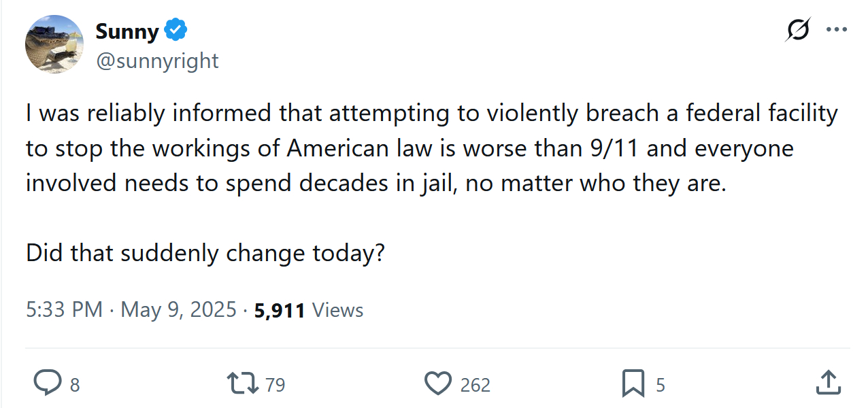Click the display name Sunny
The height and width of the screenshot is (408, 868).
[127, 31]
